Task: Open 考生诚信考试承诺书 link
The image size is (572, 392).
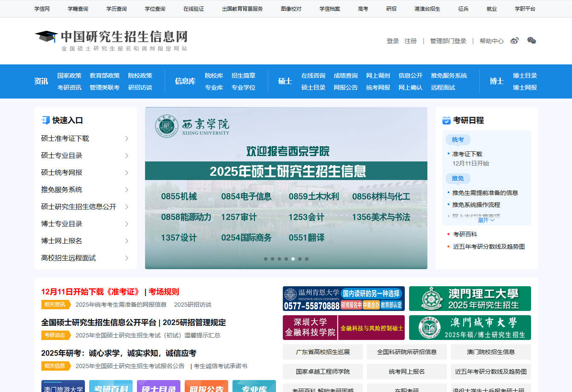Action: (x=221, y=366)
